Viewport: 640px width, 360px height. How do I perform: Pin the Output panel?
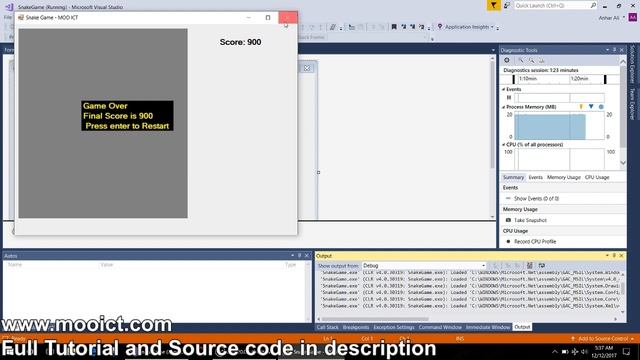[614, 256]
